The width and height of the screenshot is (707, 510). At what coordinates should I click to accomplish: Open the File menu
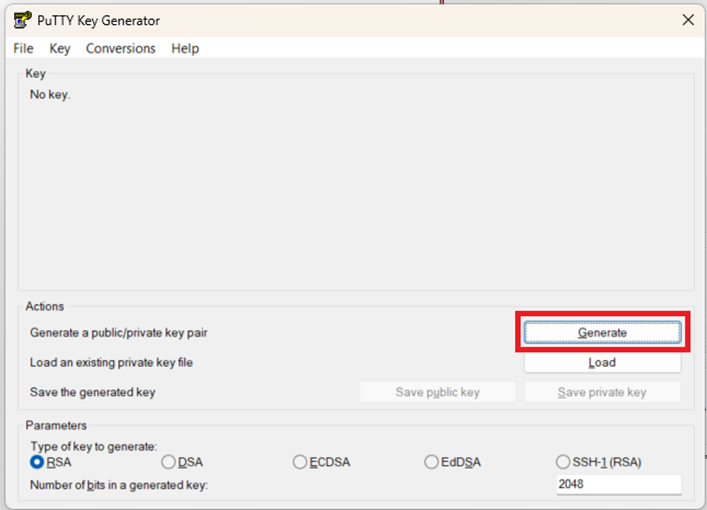coord(23,48)
